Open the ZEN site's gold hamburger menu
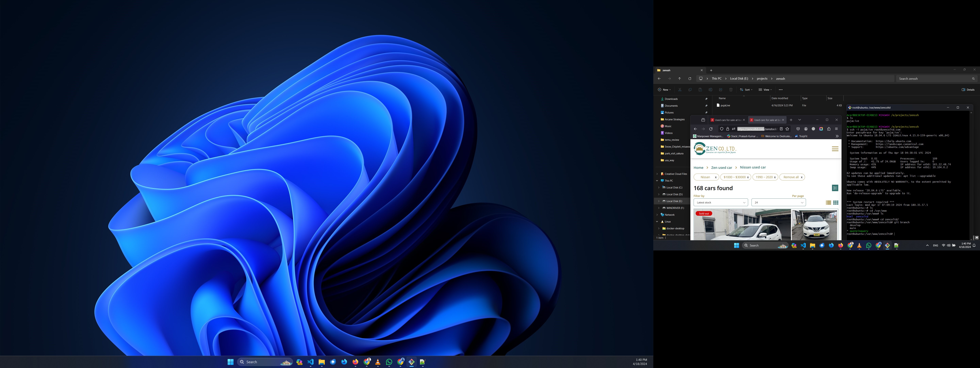 (x=835, y=149)
